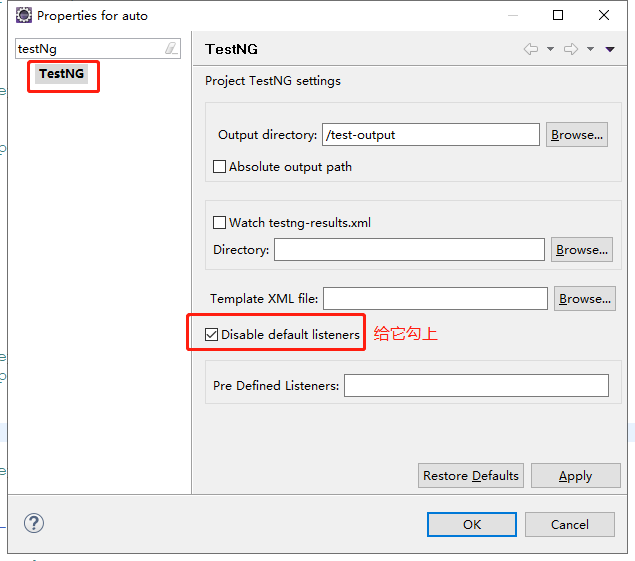Browse for the Template XML file
The height and width of the screenshot is (561, 635).
[585, 299]
